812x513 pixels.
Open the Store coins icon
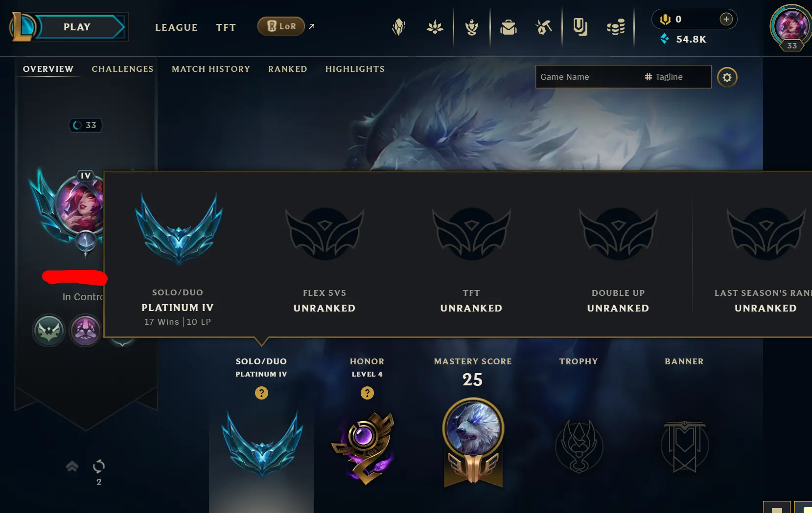click(x=616, y=27)
